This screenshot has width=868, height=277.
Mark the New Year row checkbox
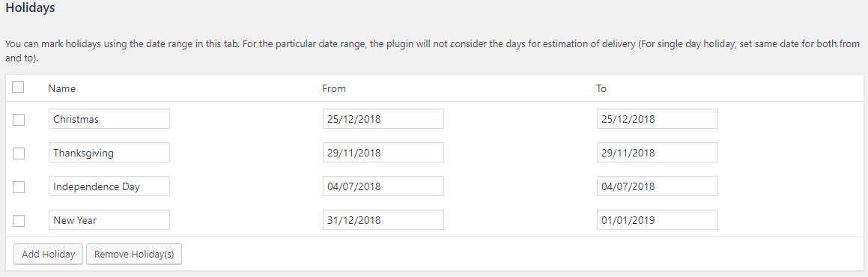pos(19,221)
